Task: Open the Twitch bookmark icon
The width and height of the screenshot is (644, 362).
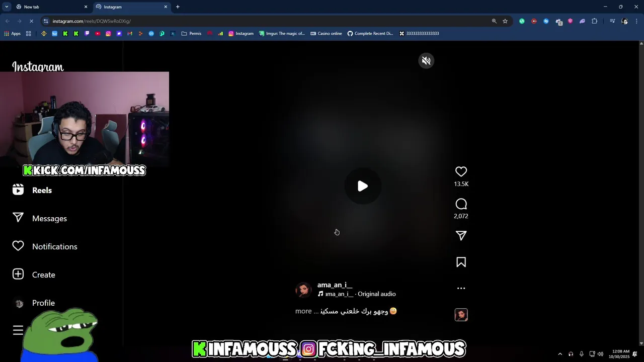Action: tap(87, 34)
